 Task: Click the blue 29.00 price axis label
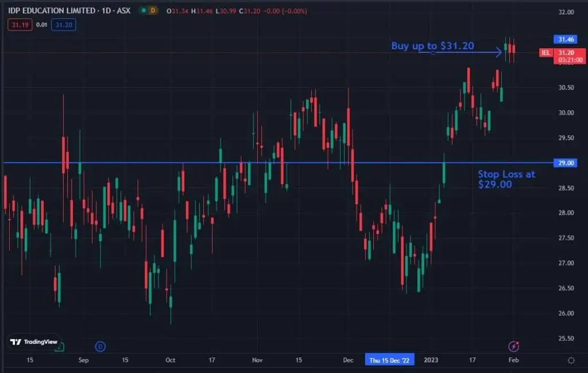coord(566,163)
